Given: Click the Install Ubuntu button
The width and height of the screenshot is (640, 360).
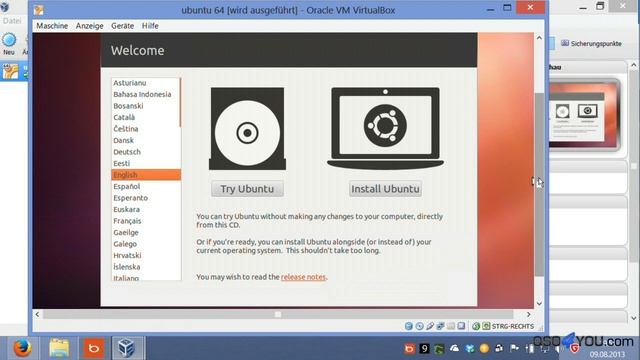Looking at the screenshot, I should (x=385, y=189).
